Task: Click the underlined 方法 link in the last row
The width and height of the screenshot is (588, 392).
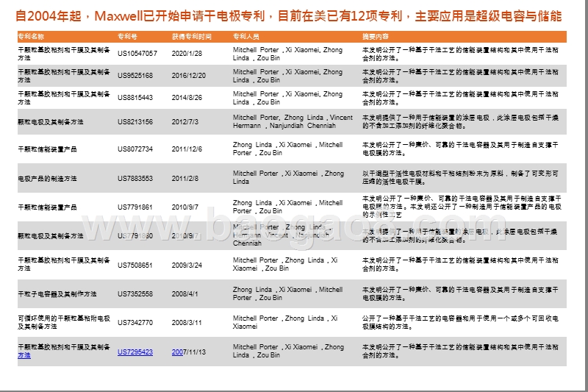Action: pos(24,355)
